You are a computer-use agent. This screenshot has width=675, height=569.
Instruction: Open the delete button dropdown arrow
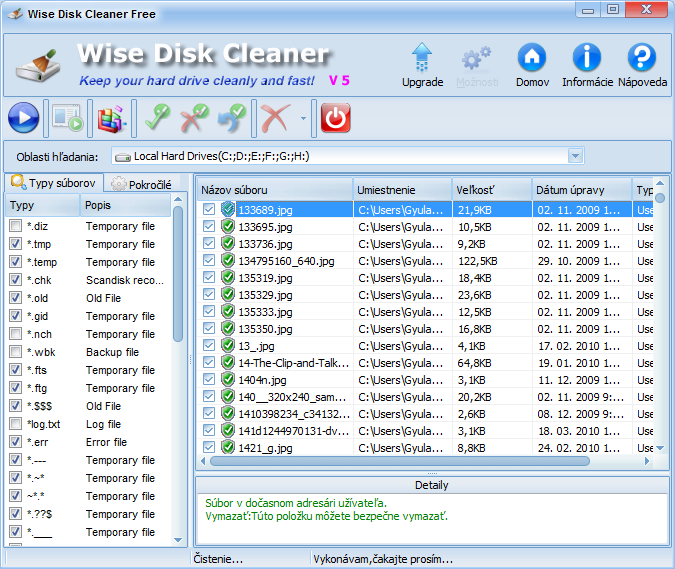point(303,119)
